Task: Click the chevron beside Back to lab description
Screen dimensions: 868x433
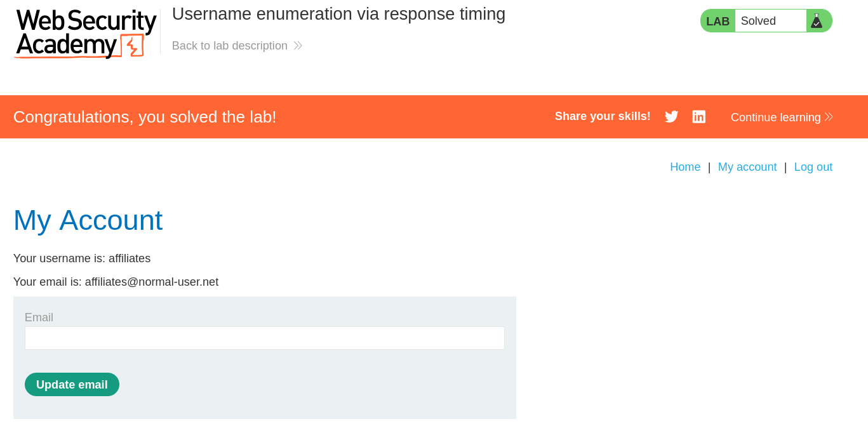Action: pyautogui.click(x=298, y=46)
